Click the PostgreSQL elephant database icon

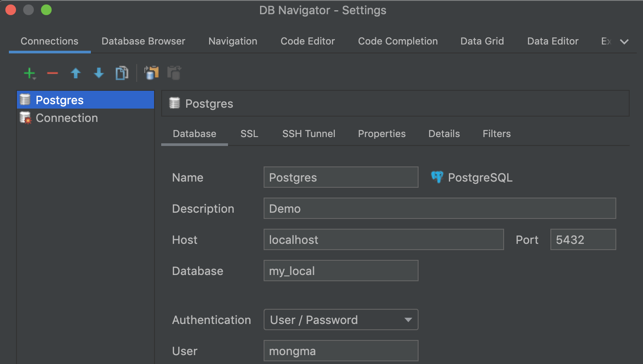437,177
